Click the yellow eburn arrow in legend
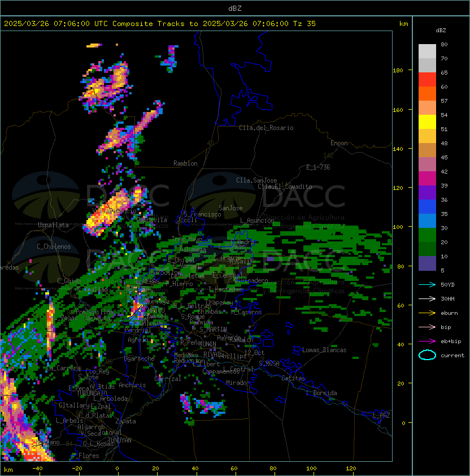Viewport: 470px width, 476px height. (x=427, y=313)
